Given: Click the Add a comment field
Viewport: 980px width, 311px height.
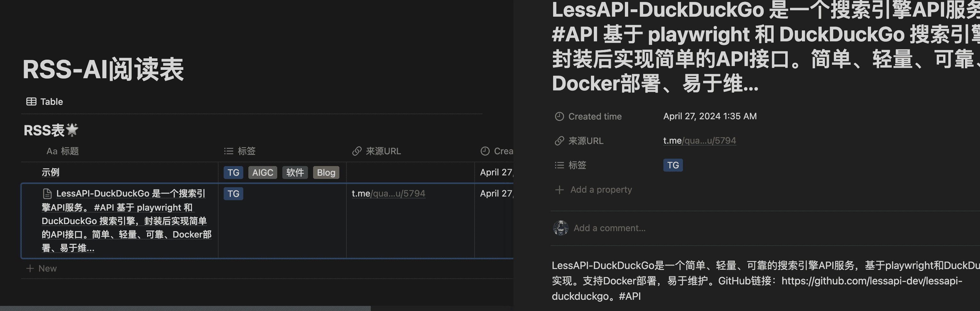Looking at the screenshot, I should click(609, 228).
